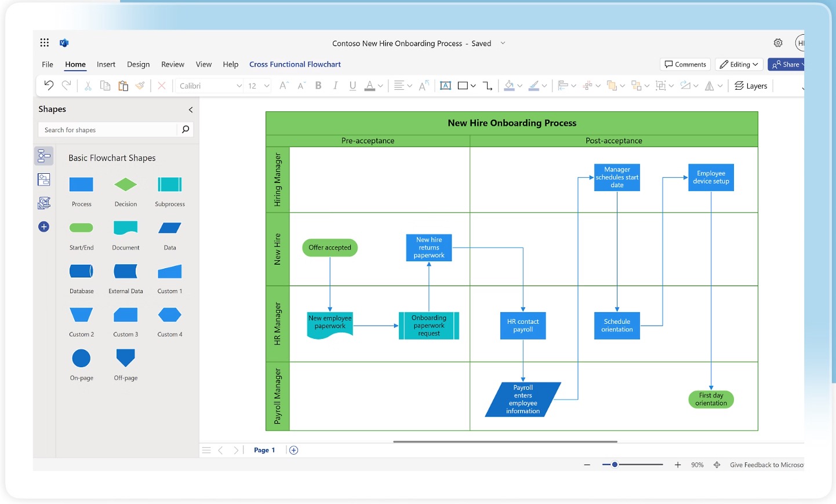Switch to the Review tab
This screenshot has width=836, height=504.
coord(173,64)
